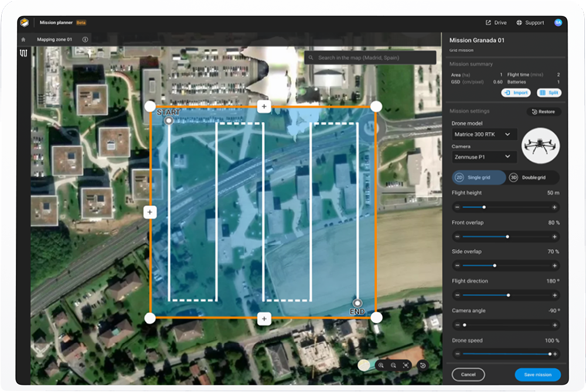The width and height of the screenshot is (586, 392).
Task: Increase front overlap with plus icon
Action: [x=554, y=237]
